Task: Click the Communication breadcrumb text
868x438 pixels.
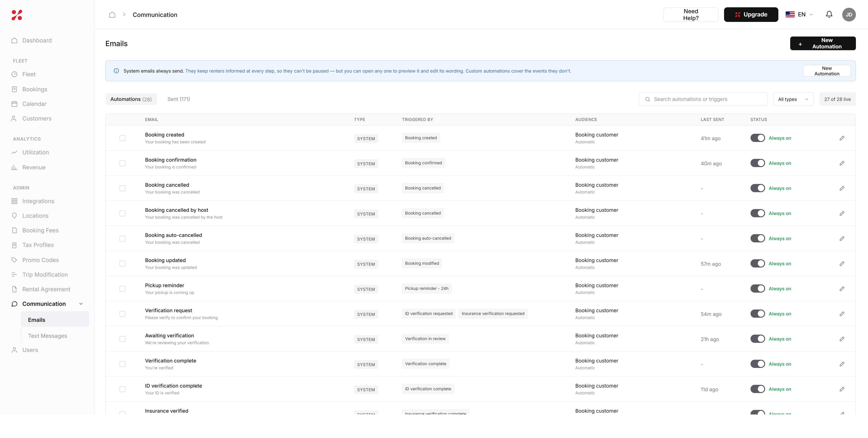Action: 155,15
